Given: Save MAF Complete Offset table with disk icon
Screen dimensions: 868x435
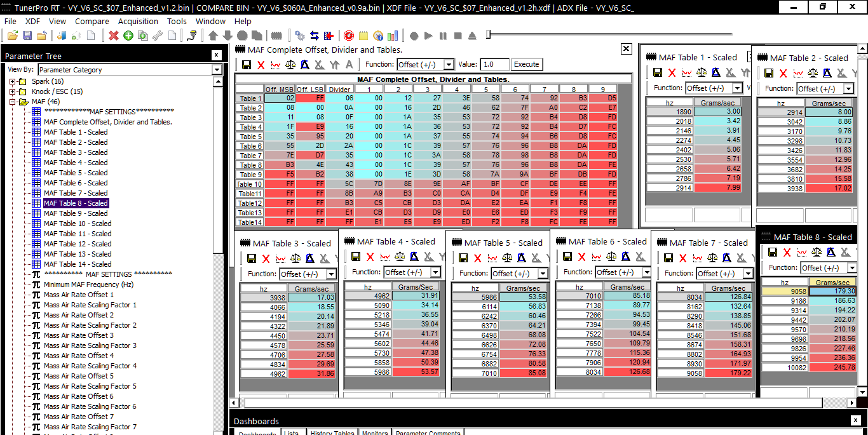Looking at the screenshot, I should point(247,64).
